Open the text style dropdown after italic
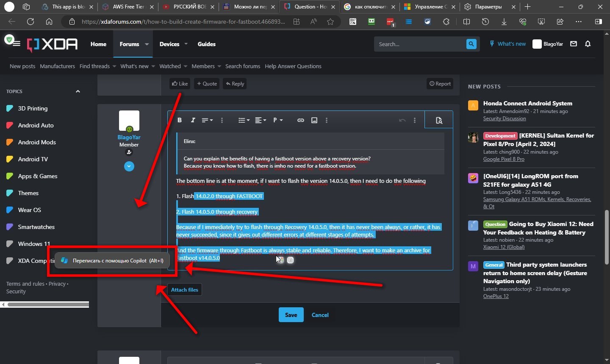The width and height of the screenshot is (610, 364). (207, 120)
